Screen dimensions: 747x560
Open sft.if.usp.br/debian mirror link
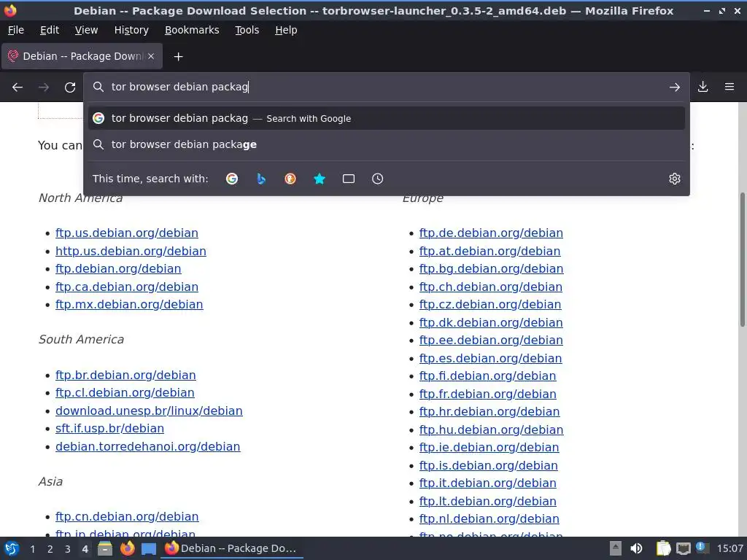[x=109, y=429]
